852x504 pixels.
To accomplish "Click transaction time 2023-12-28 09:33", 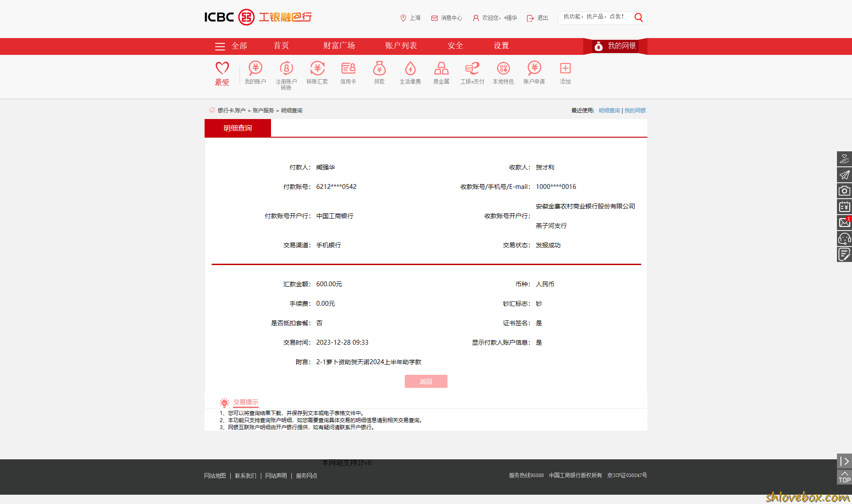I will (342, 342).
